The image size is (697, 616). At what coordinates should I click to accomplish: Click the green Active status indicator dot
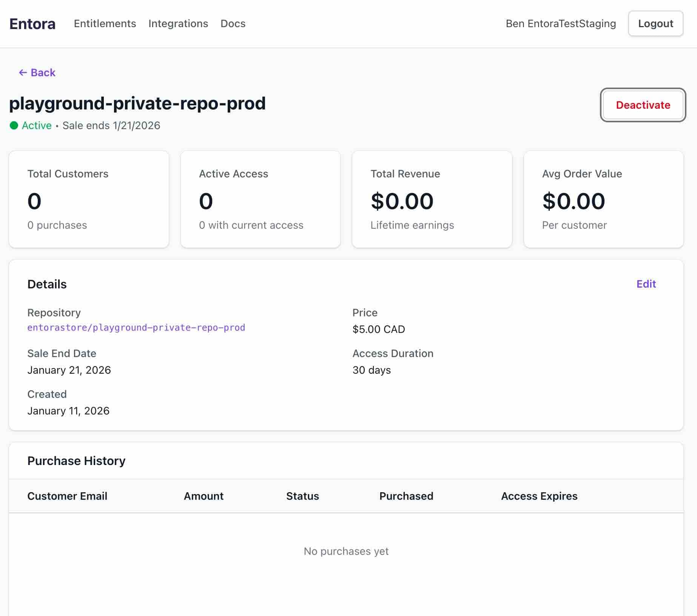14,125
